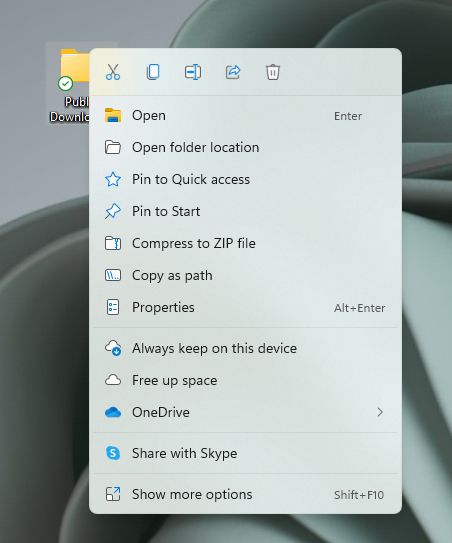Expand Show more options
452x543 pixels.
[245, 494]
